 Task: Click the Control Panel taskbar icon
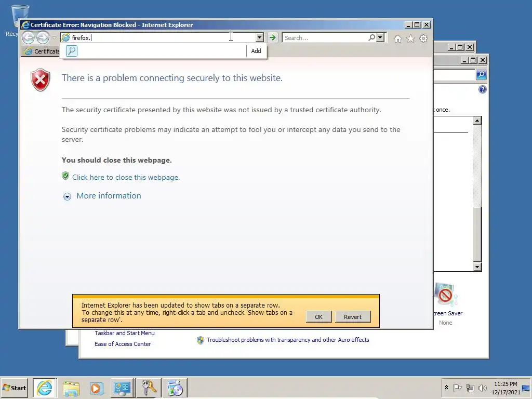point(122,388)
